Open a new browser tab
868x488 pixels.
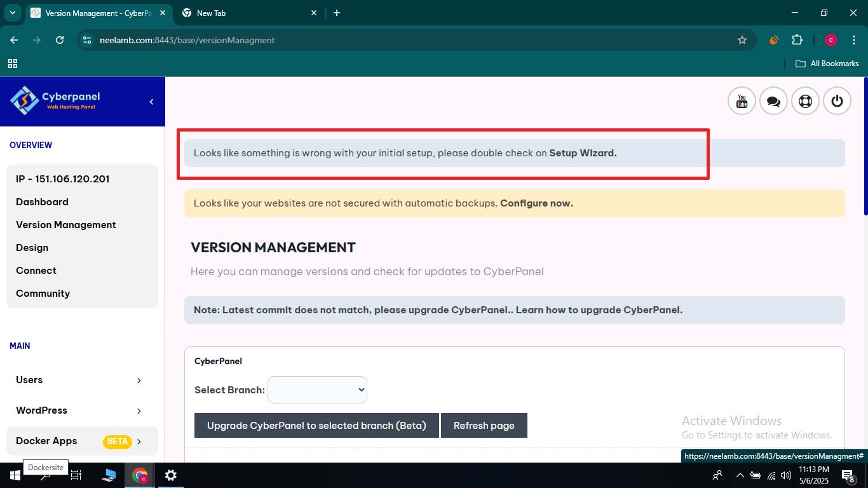tap(337, 13)
